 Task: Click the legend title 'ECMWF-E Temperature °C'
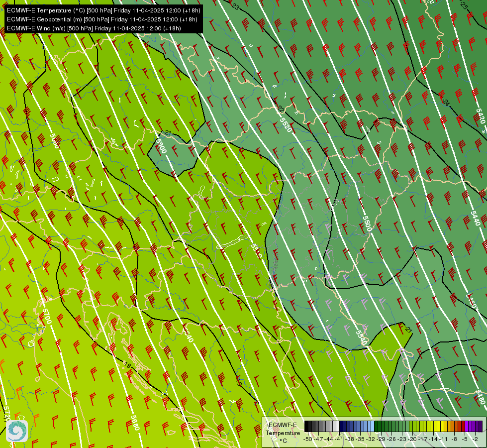(283, 433)
